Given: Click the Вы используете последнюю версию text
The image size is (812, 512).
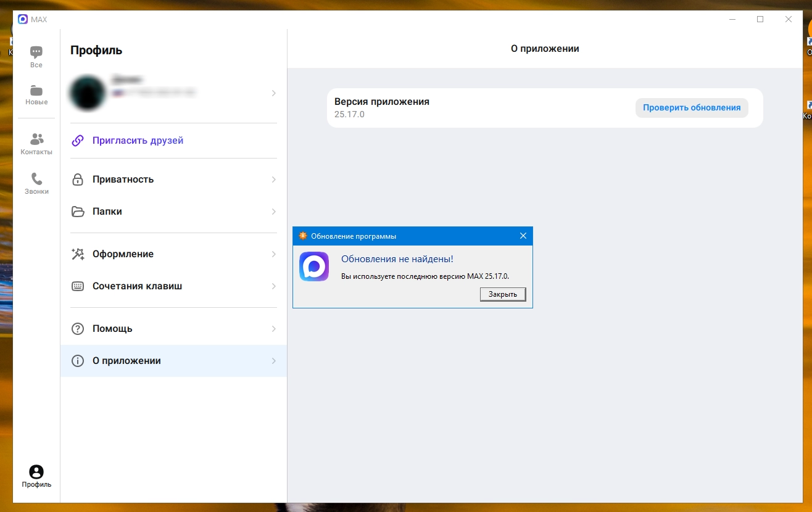Looking at the screenshot, I should (x=425, y=276).
